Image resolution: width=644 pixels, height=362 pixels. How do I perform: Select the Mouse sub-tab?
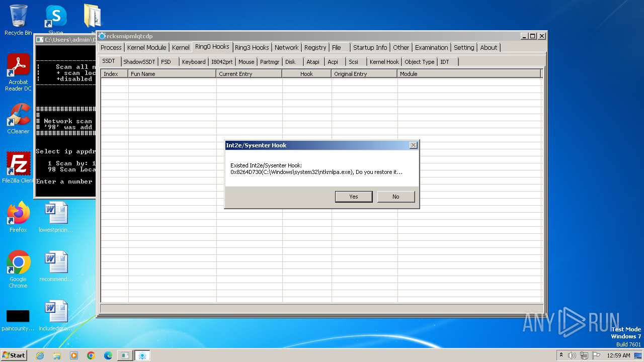coord(246,62)
